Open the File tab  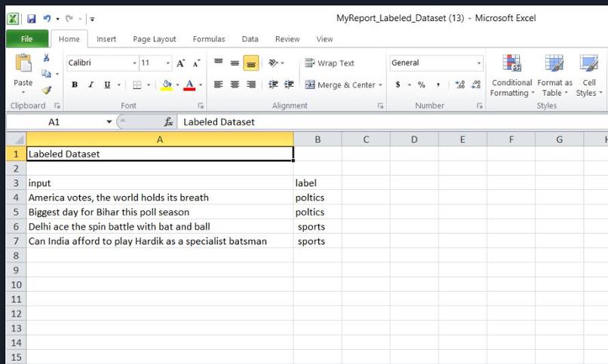[x=26, y=38]
